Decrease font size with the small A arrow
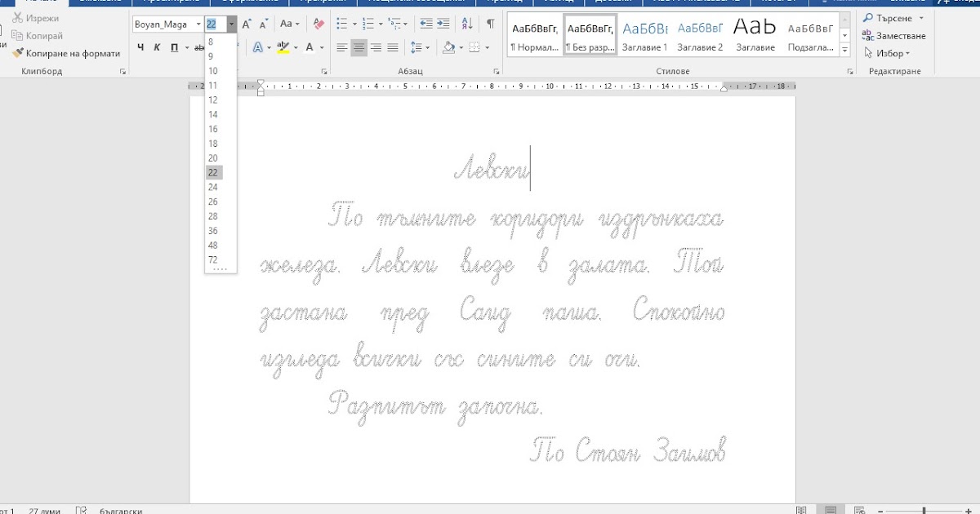The width and height of the screenshot is (980, 514). point(264,24)
